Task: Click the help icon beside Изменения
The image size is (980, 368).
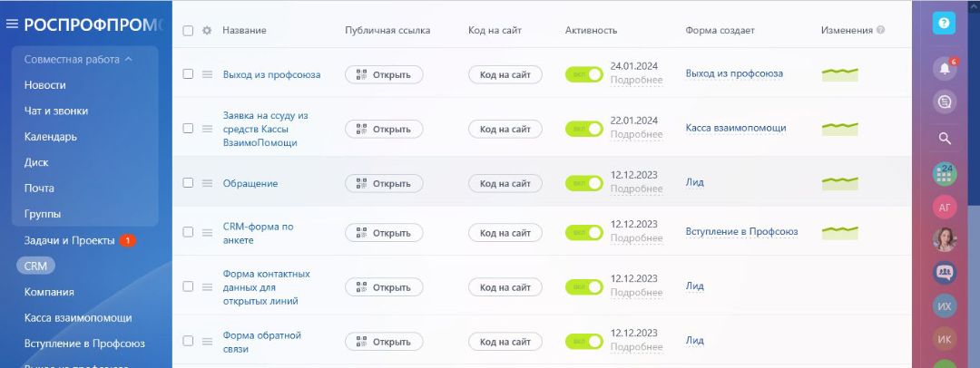Action: (881, 30)
